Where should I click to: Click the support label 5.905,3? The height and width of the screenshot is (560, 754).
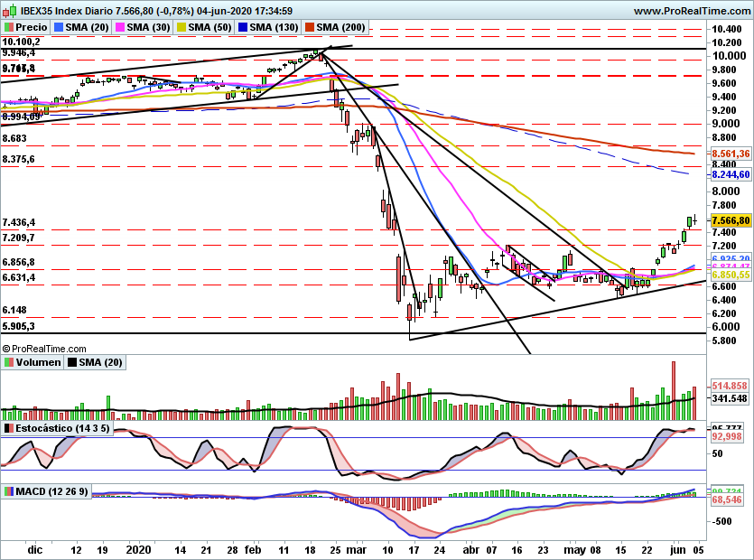pyautogui.click(x=18, y=326)
